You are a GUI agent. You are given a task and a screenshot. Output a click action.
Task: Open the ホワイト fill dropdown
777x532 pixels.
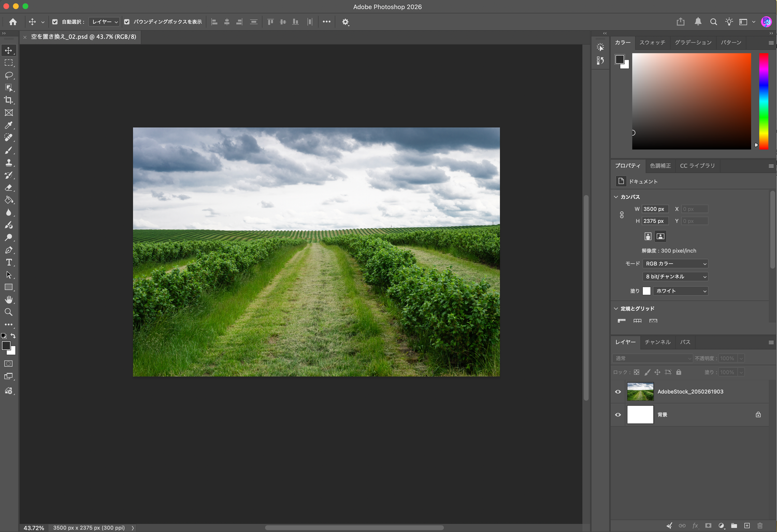coord(680,291)
